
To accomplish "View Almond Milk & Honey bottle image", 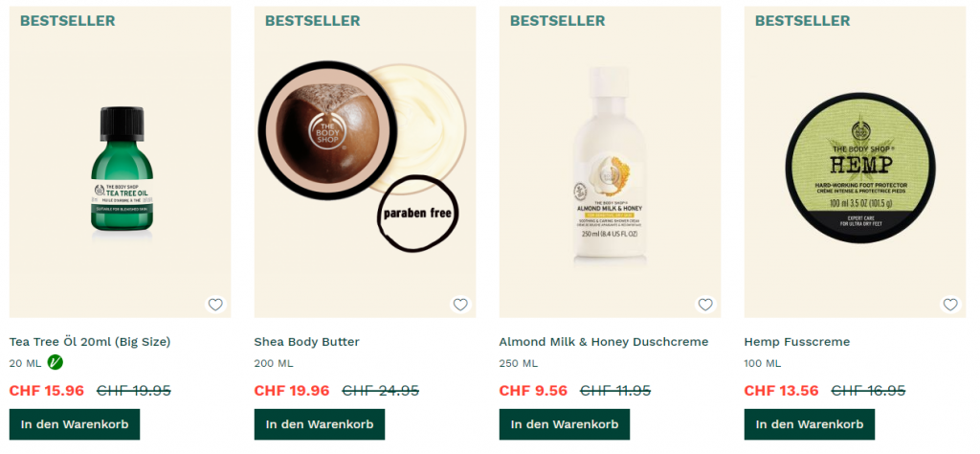I will pos(610,167).
